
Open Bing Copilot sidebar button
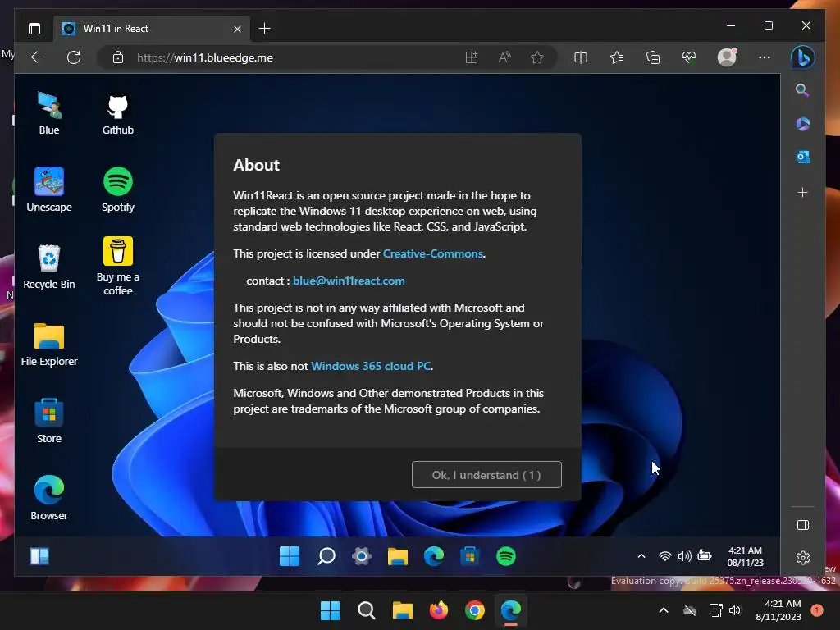coord(802,57)
